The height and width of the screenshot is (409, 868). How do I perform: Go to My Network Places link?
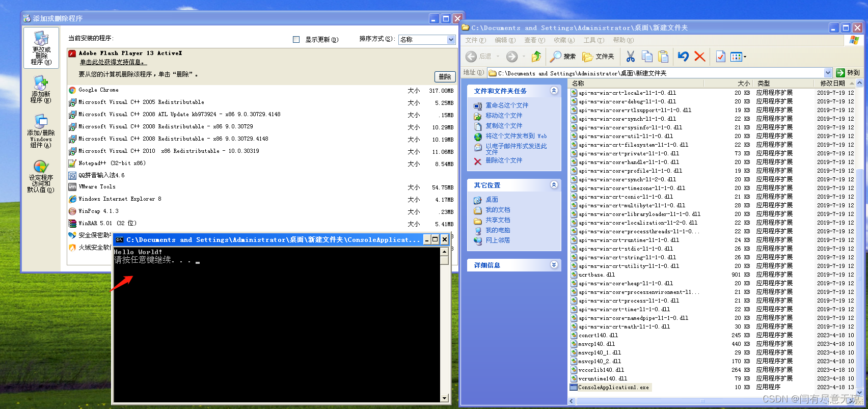click(x=498, y=240)
